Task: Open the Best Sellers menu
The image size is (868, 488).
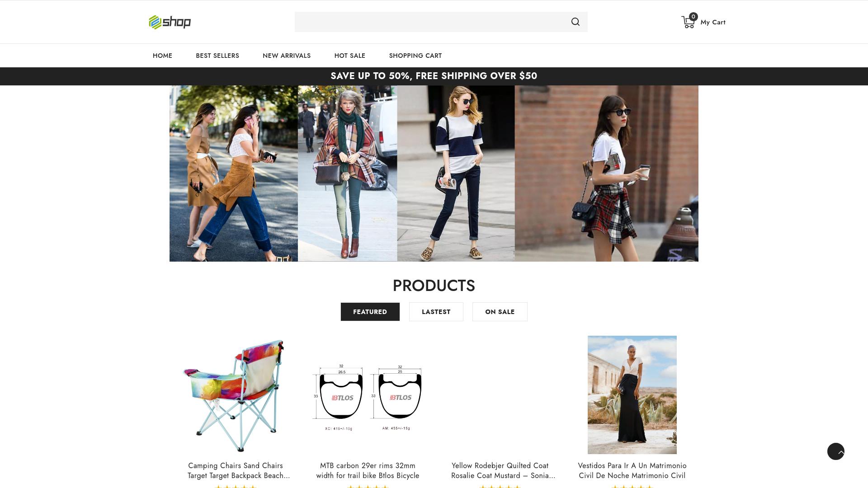Action: 217,56
